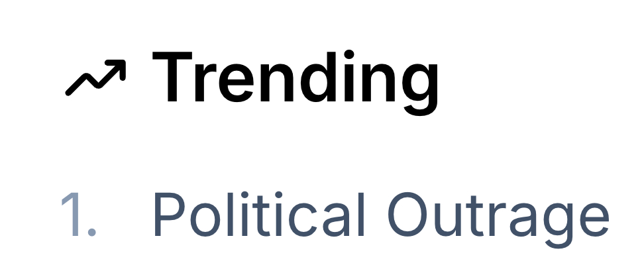Click the trending upward arrow icon

[96, 76]
